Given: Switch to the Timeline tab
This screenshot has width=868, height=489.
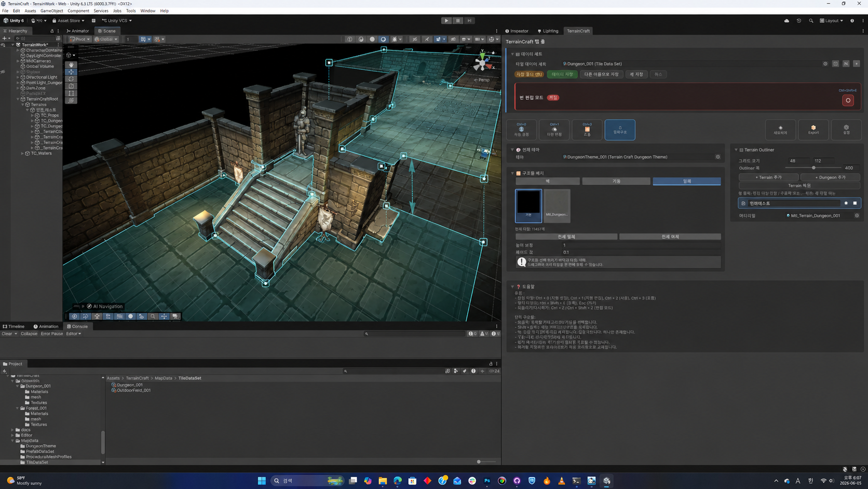Looking at the screenshot, I should 14,326.
